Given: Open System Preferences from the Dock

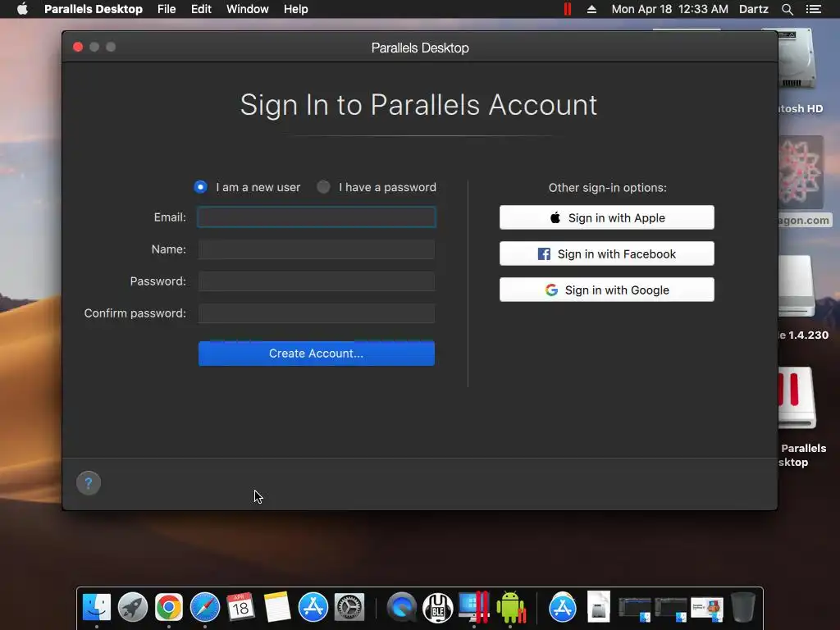Looking at the screenshot, I should [x=349, y=607].
